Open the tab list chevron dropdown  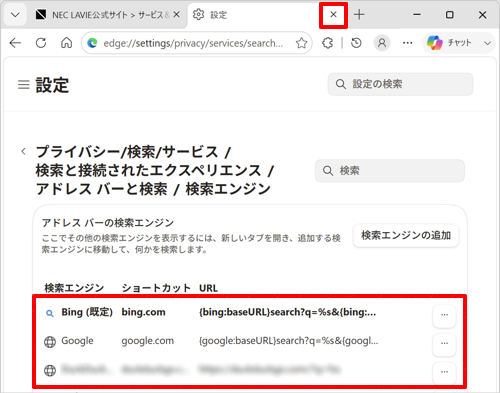point(15,15)
